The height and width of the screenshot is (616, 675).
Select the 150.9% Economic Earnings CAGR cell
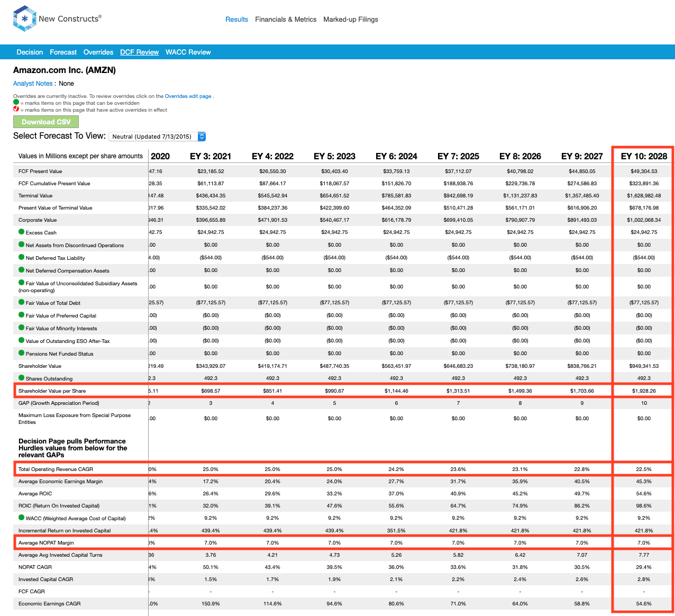211,604
